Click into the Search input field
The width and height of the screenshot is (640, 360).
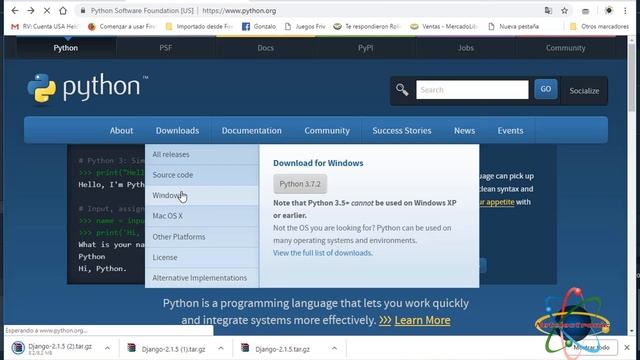(472, 90)
